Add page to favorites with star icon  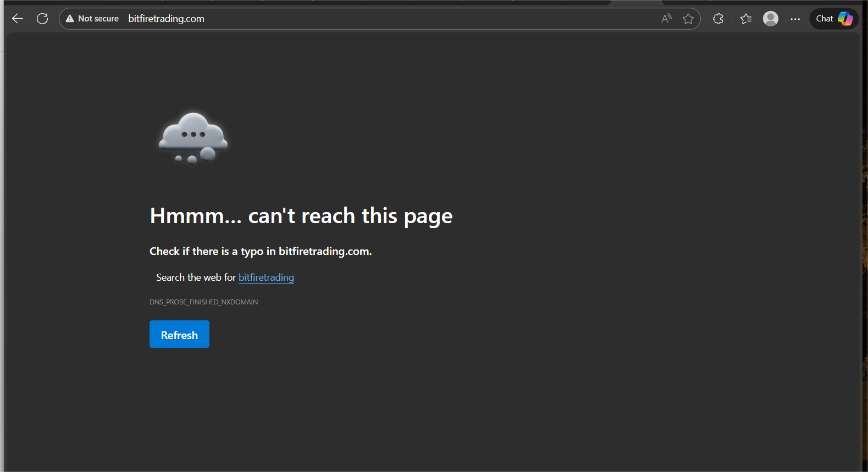[x=688, y=19]
